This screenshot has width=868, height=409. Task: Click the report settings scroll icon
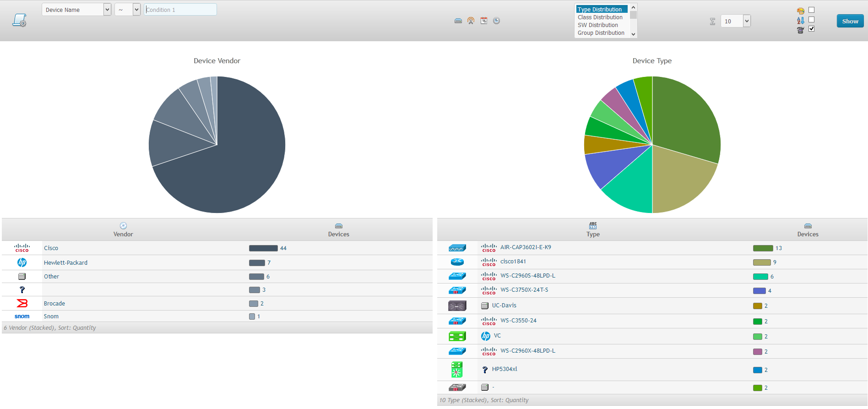point(19,20)
